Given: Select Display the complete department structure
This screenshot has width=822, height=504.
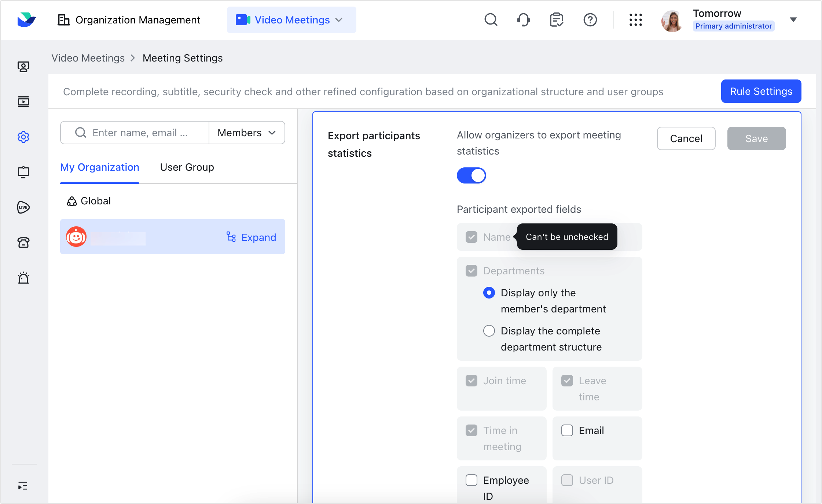Looking at the screenshot, I should click(x=489, y=331).
